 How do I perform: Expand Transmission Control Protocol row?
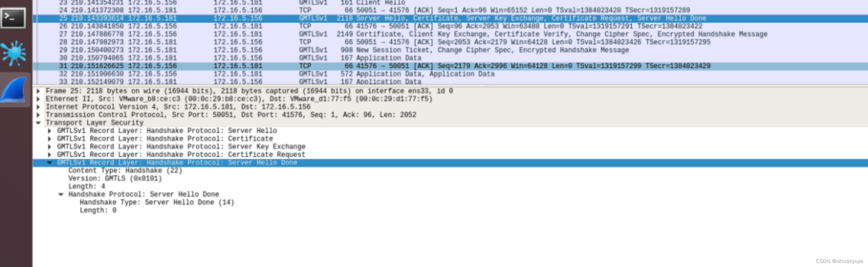[38, 115]
